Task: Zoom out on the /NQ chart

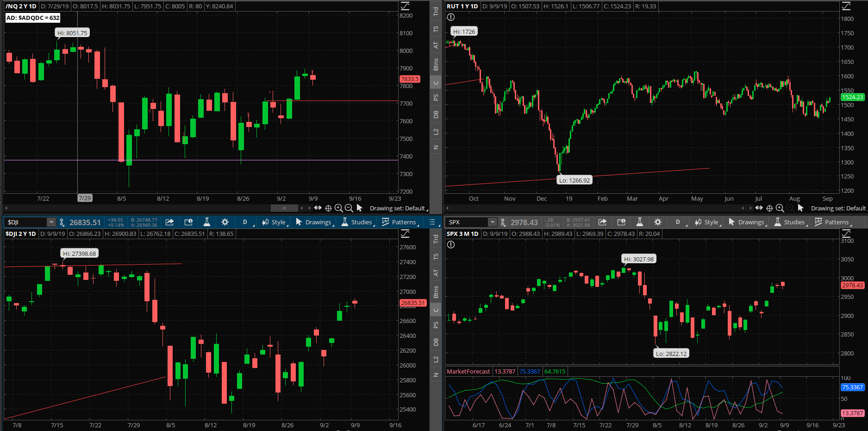Action: (x=349, y=208)
